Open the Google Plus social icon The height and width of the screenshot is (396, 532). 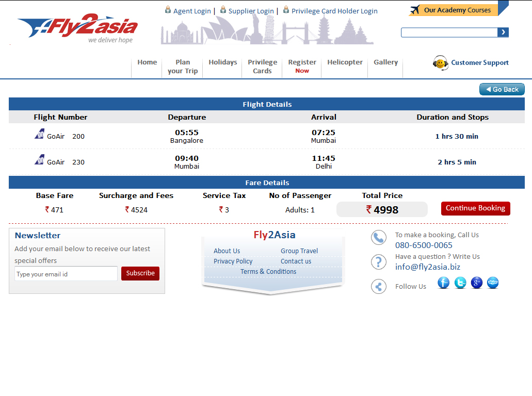pyautogui.click(x=477, y=283)
